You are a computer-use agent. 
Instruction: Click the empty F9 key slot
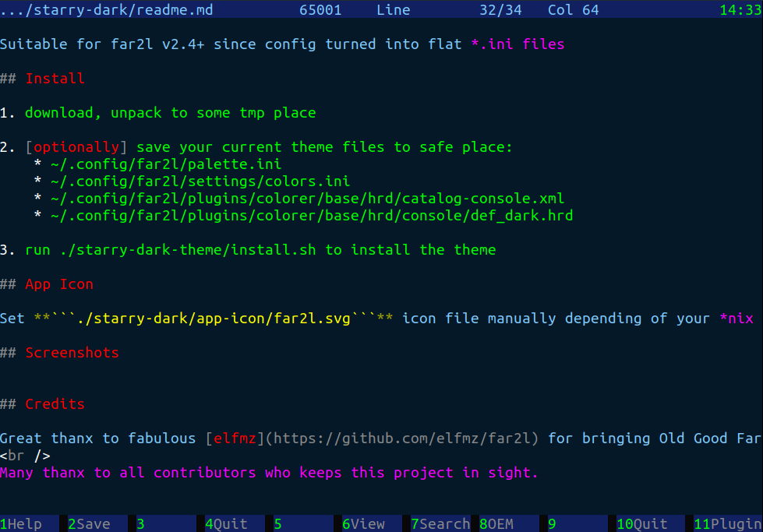pyautogui.click(x=578, y=523)
